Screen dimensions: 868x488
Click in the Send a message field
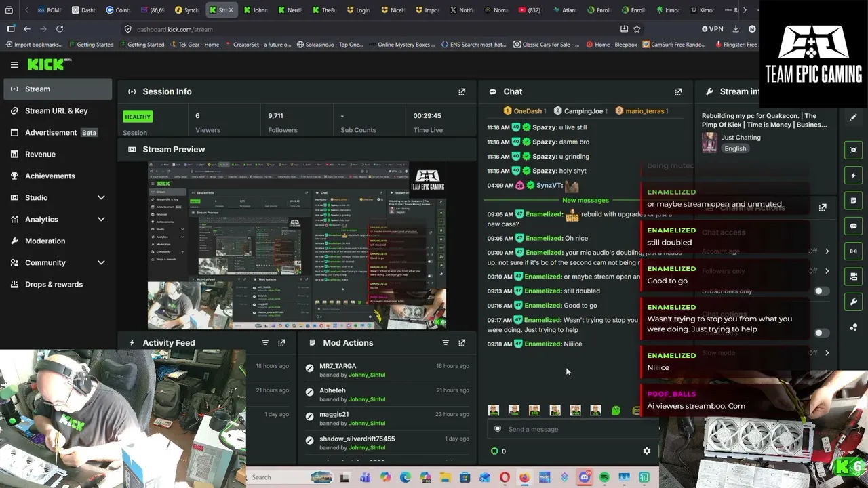[572, 429]
